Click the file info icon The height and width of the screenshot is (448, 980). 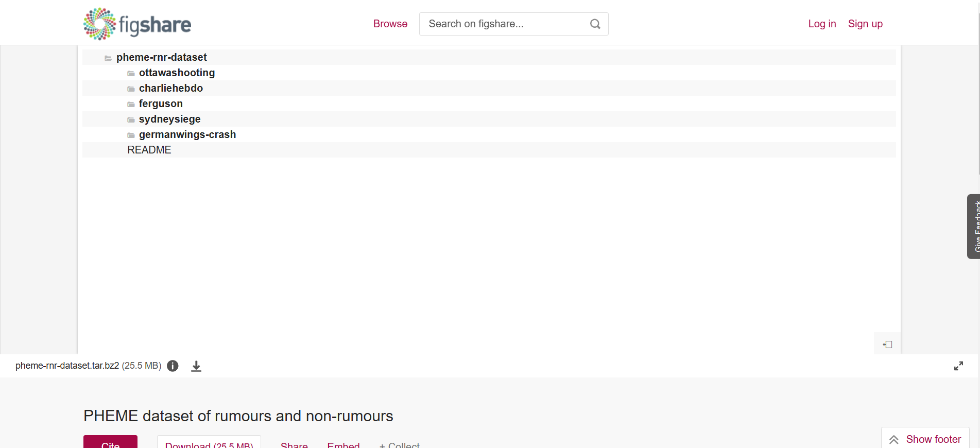[173, 366]
